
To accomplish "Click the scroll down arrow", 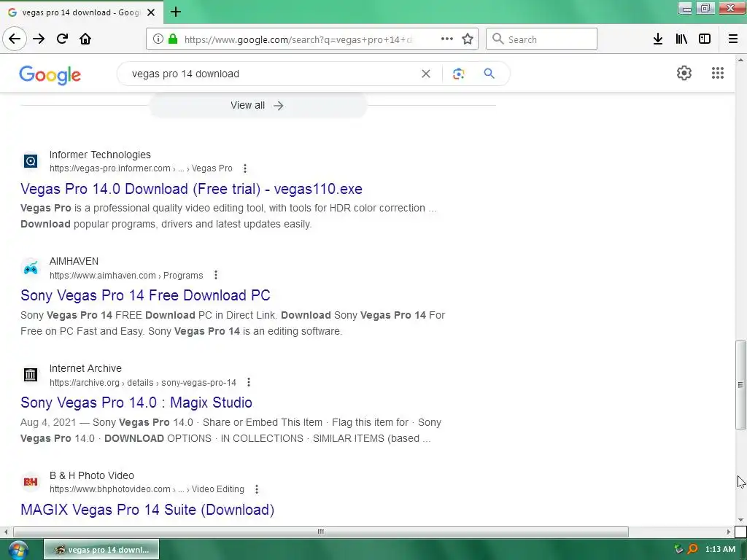I will pos(740,520).
